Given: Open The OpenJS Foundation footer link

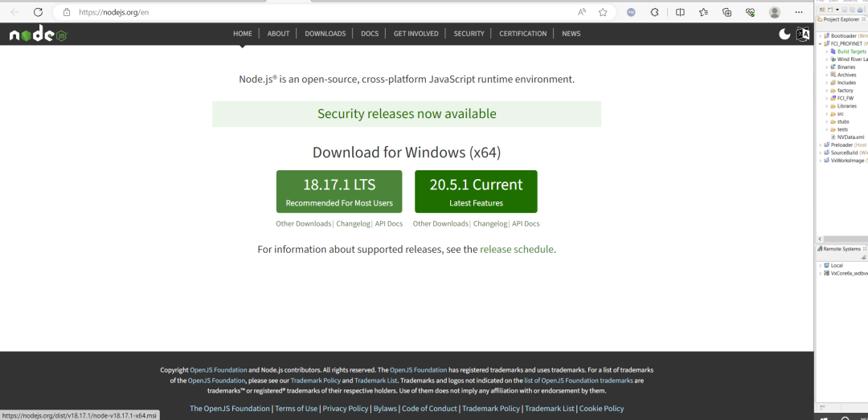Looking at the screenshot, I should (230, 409).
